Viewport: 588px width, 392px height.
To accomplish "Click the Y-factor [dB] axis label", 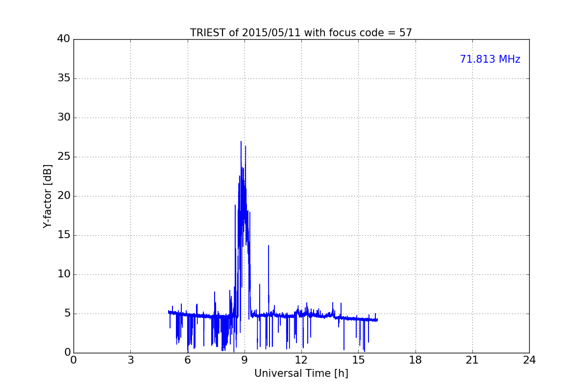I will pyautogui.click(x=48, y=196).
